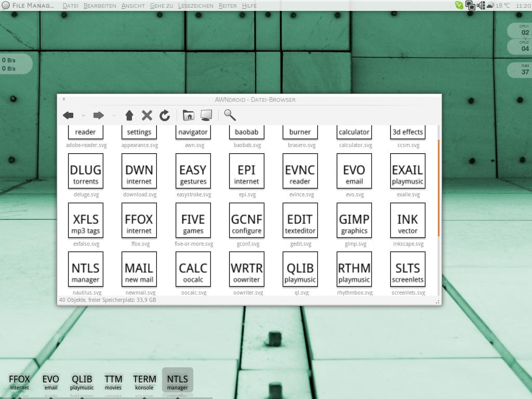Open the Bearbeiten menu
Screen dimensions: 532x399
(x=100, y=6)
